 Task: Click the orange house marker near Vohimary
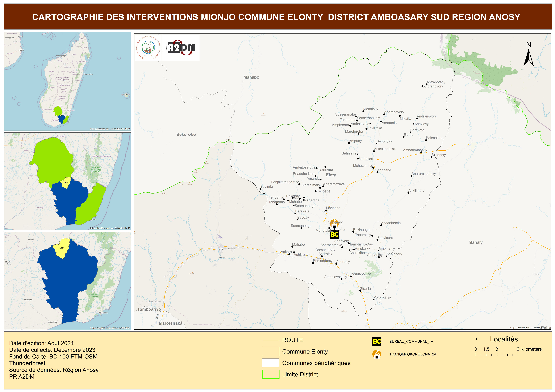click(334, 224)
